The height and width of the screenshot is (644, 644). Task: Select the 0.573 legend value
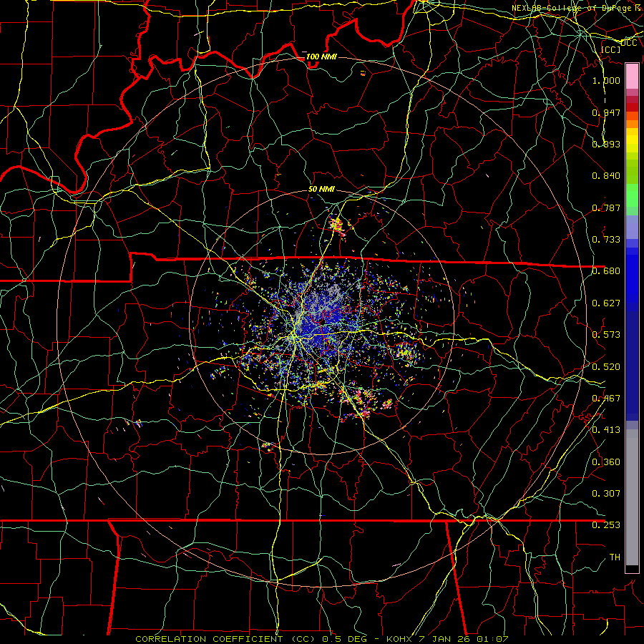[x=606, y=335]
